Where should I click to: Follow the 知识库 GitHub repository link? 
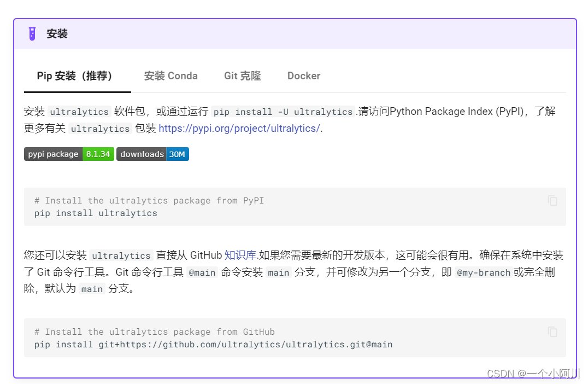240,255
